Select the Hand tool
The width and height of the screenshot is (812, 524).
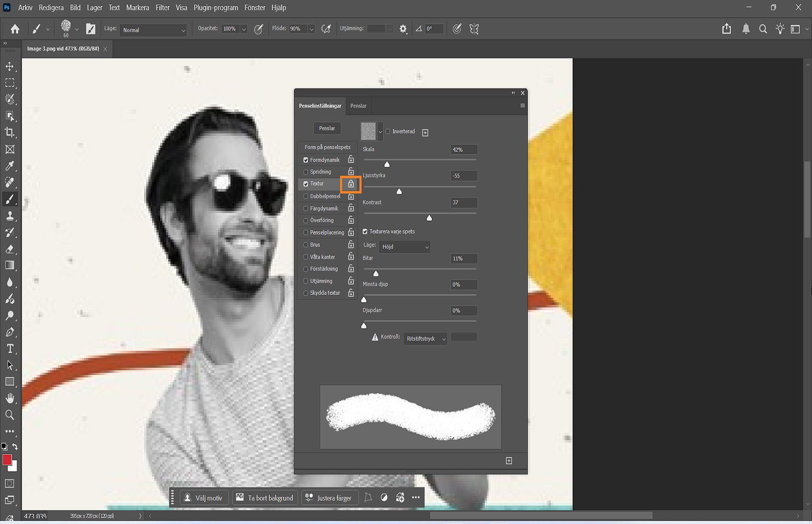(10, 398)
